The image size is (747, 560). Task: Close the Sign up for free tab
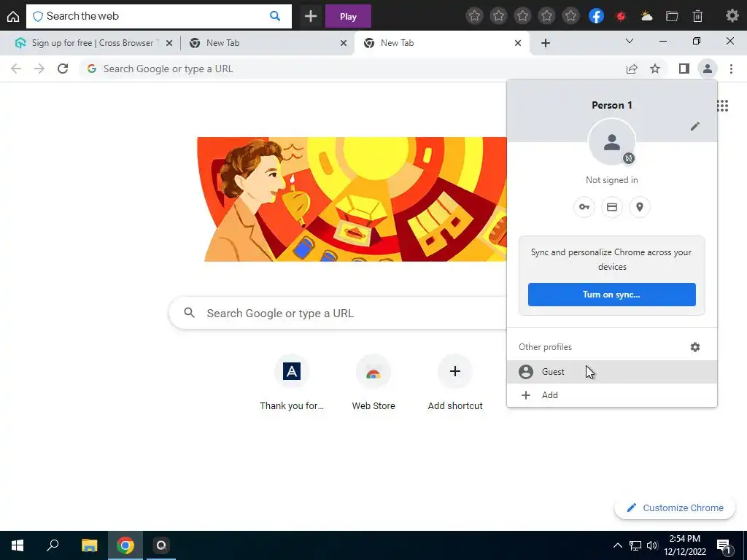(169, 43)
